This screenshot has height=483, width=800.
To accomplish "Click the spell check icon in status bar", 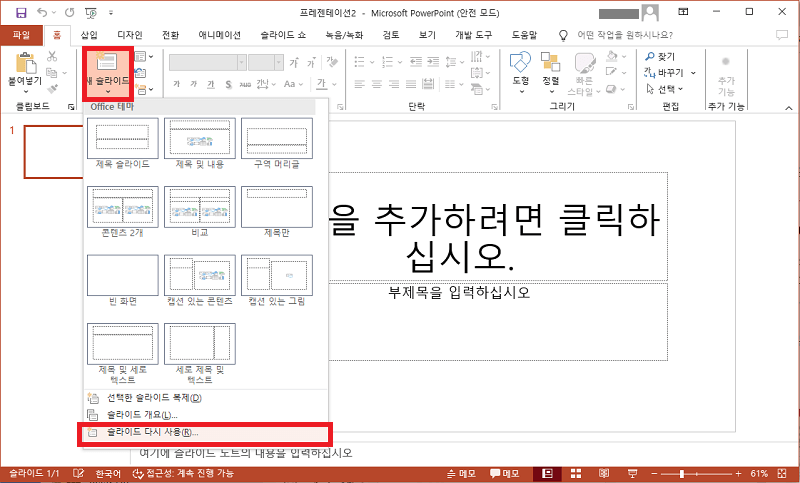I will point(78,473).
